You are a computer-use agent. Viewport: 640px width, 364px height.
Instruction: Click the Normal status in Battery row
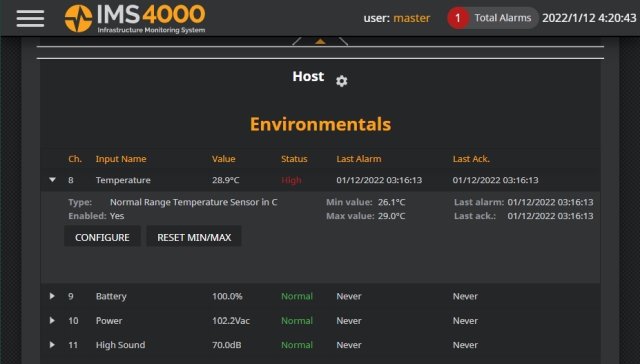tap(297, 296)
